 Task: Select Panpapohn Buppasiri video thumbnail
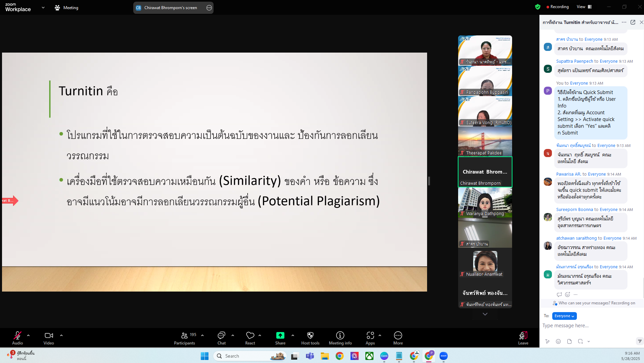tap(485, 81)
